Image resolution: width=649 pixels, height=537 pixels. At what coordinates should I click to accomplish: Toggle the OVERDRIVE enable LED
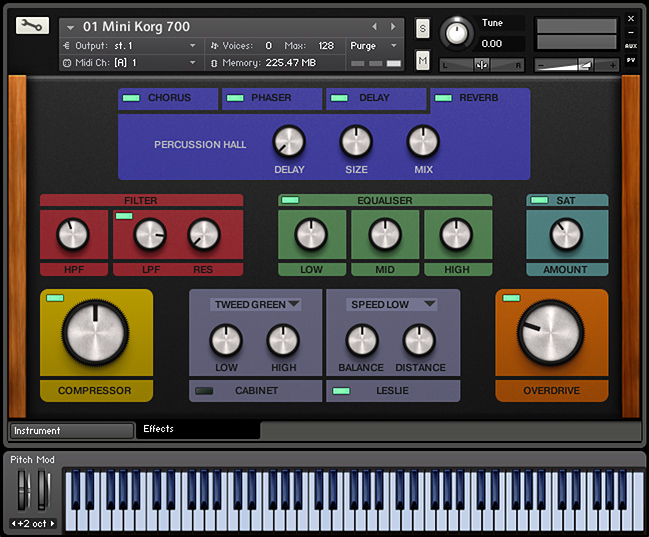point(511,298)
